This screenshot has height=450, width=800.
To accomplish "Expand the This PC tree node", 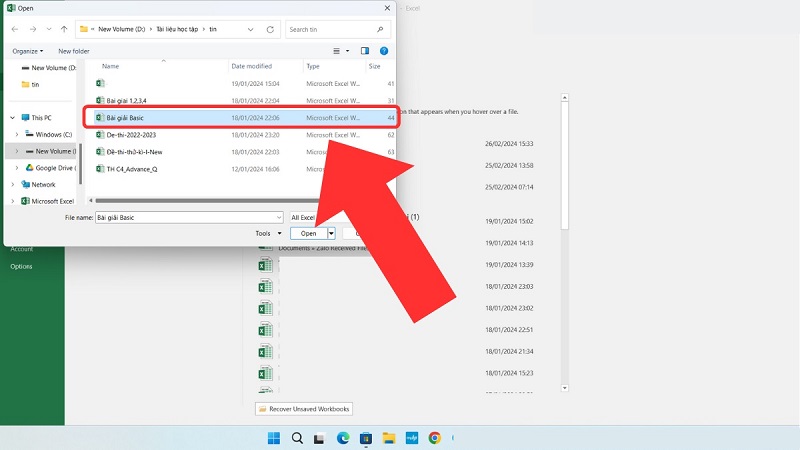I will coord(13,118).
